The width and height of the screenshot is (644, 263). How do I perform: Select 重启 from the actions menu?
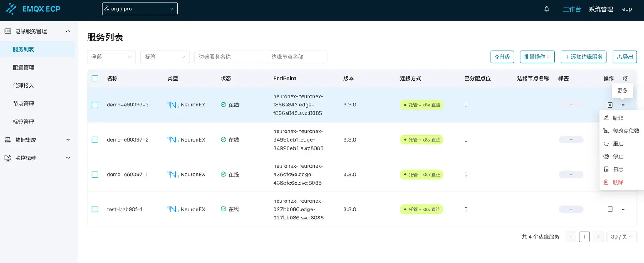click(618, 143)
